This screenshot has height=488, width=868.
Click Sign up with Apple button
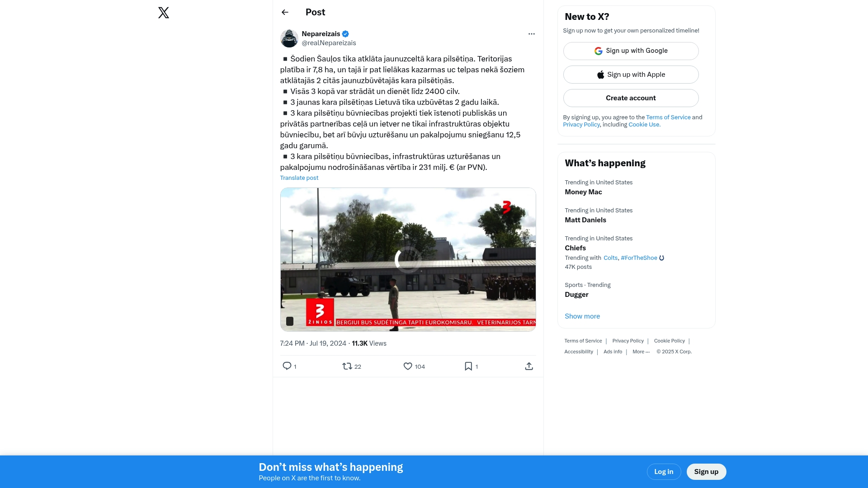coord(631,75)
